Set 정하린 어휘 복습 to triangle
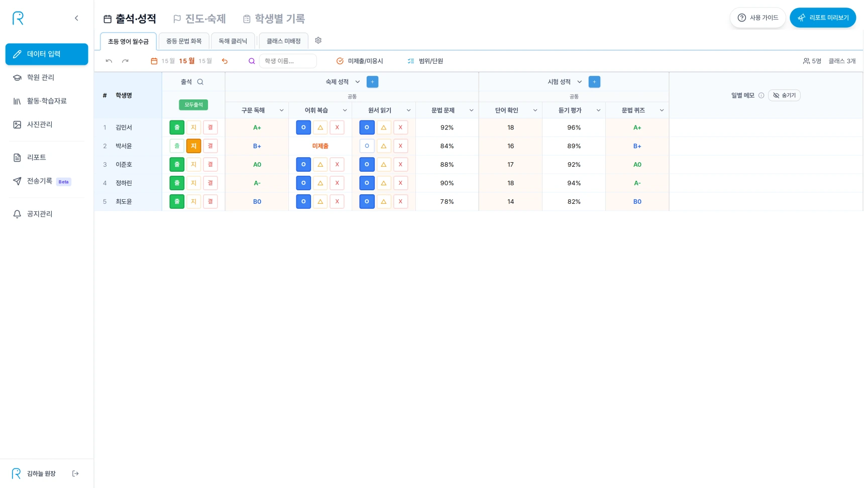The height and width of the screenshot is (488, 868). pyautogui.click(x=320, y=183)
